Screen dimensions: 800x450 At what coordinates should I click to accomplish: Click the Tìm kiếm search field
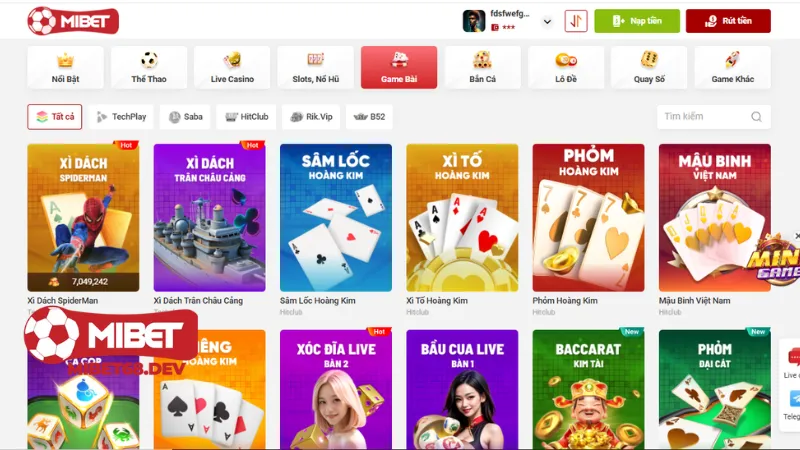714,117
